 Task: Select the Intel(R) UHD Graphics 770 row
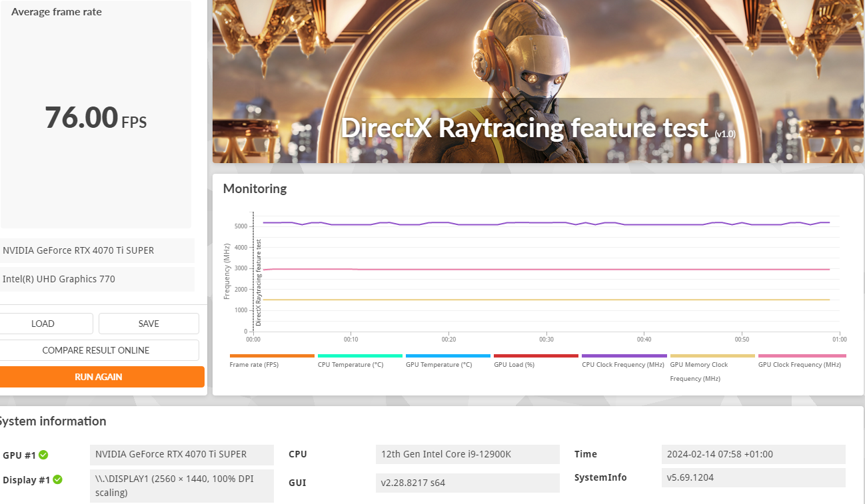(97, 279)
